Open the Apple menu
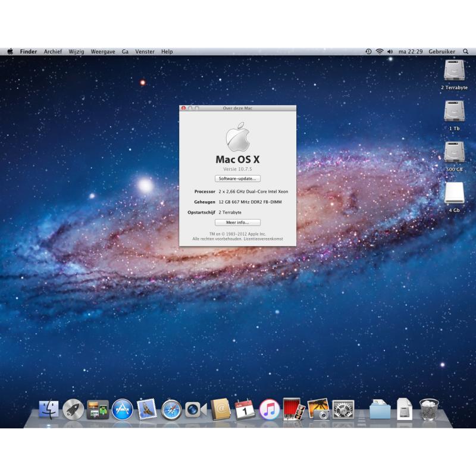 tap(10, 52)
